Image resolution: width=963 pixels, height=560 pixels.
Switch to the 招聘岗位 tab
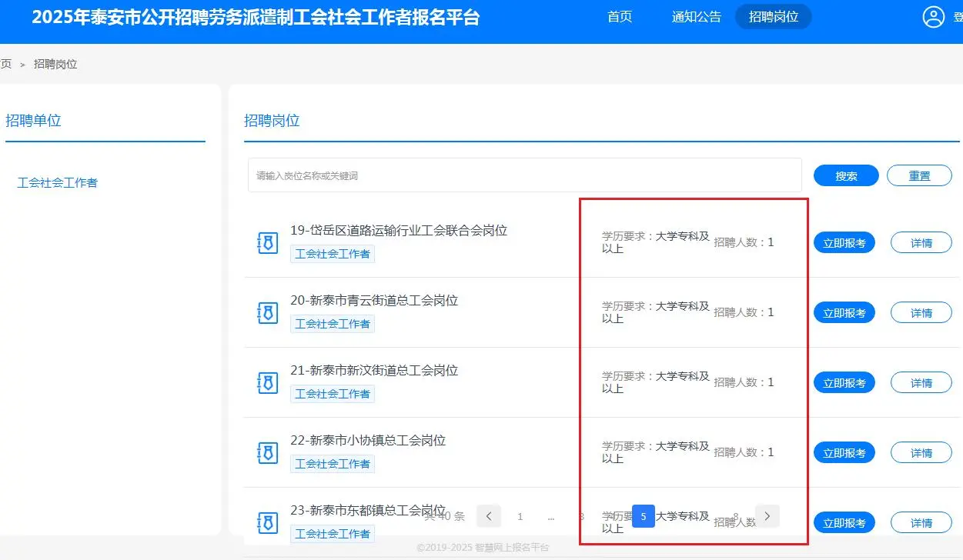point(773,16)
